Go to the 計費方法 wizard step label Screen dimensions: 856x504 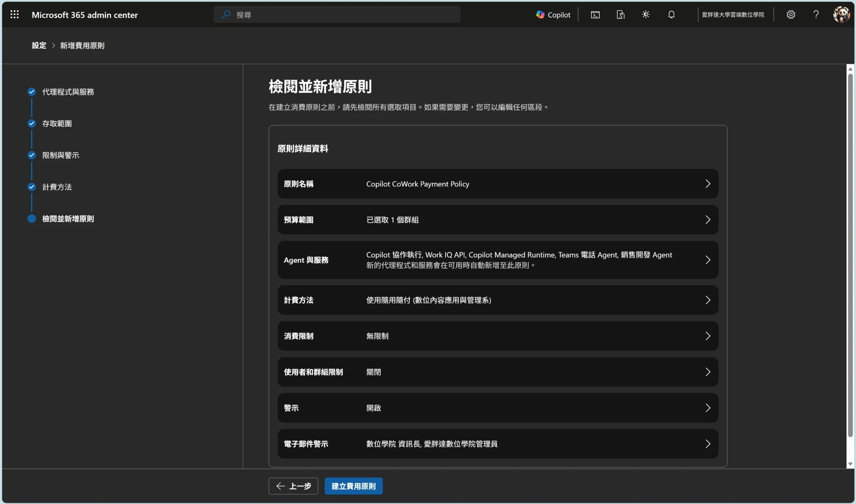(57, 187)
